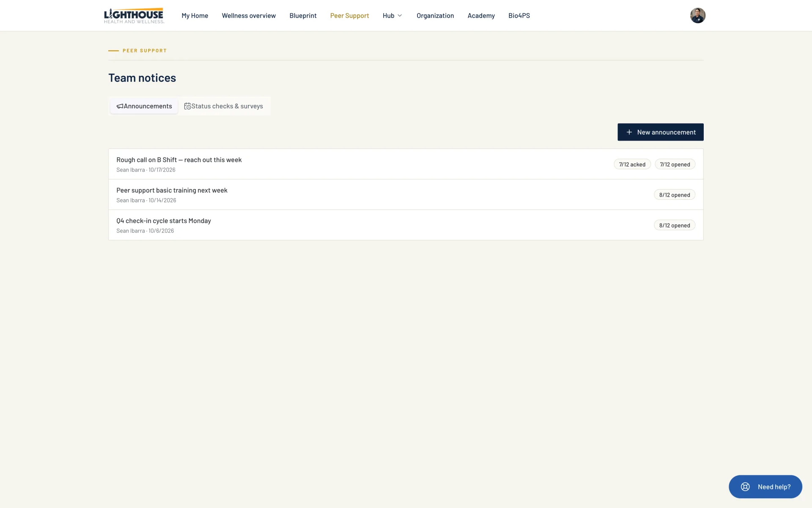
Task: Navigate to Academy
Action: pyautogui.click(x=481, y=16)
